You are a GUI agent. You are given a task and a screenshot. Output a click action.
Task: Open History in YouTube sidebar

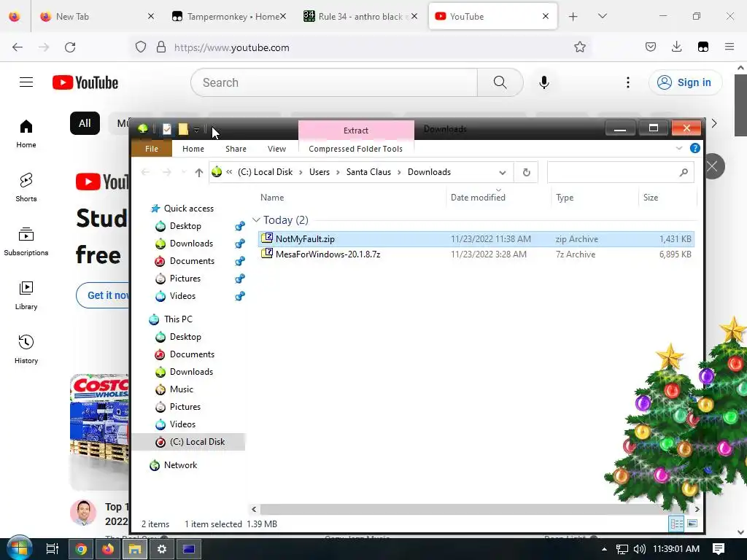click(x=26, y=349)
